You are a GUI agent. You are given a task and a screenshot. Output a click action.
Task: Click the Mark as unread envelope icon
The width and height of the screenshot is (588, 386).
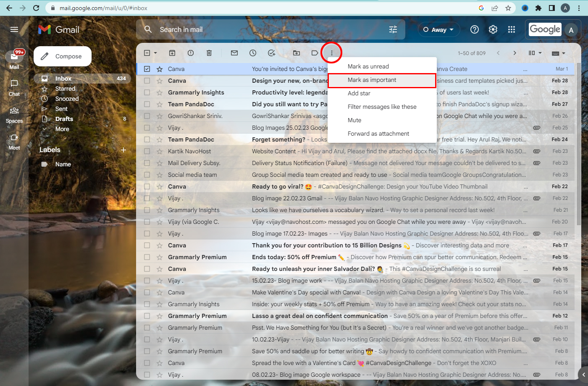click(234, 53)
